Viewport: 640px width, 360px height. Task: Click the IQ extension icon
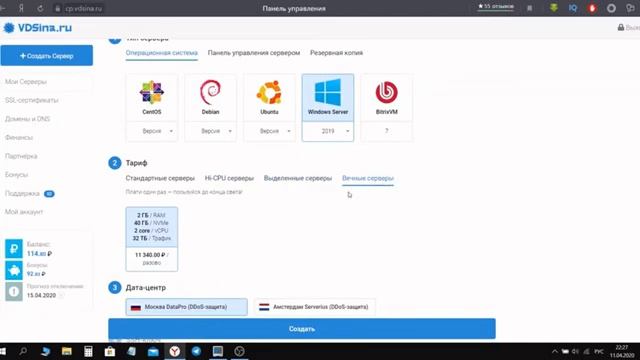tap(573, 8)
